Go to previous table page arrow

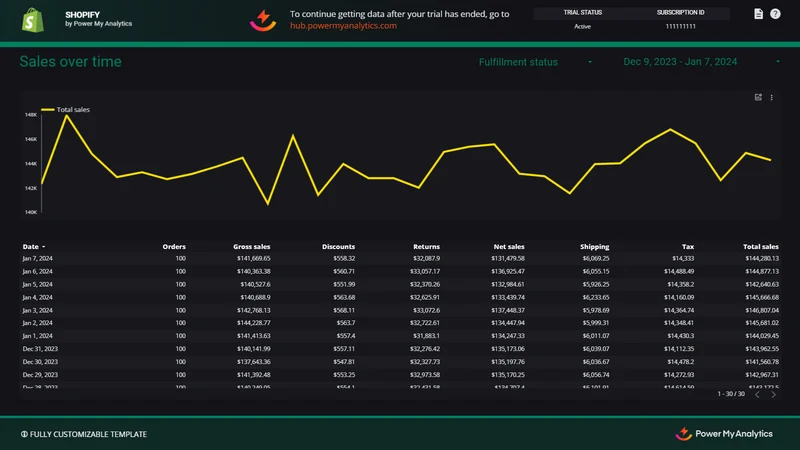[757, 394]
